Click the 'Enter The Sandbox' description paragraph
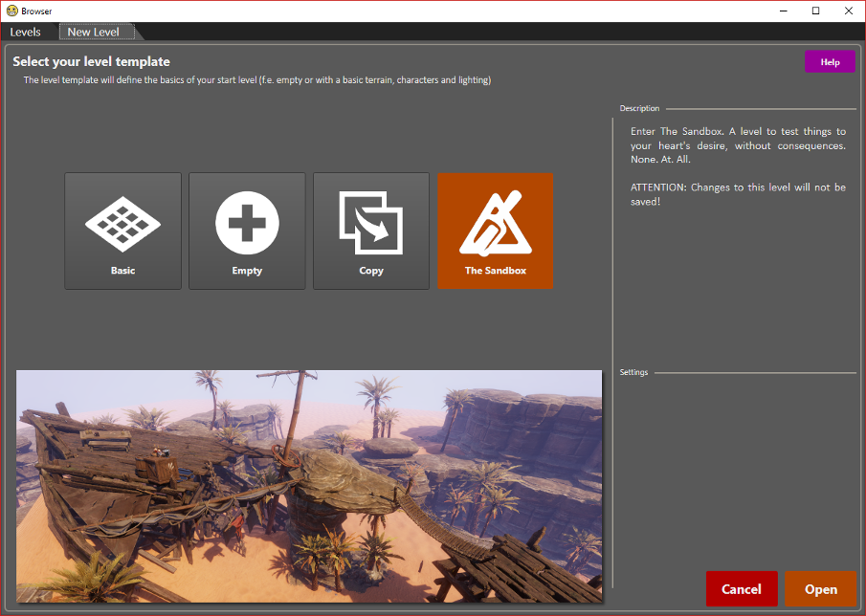Screen dimensions: 866x616 738,145
